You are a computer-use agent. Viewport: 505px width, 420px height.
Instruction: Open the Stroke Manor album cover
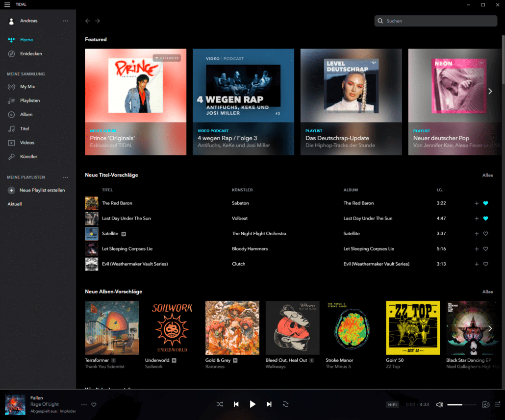tap(353, 328)
